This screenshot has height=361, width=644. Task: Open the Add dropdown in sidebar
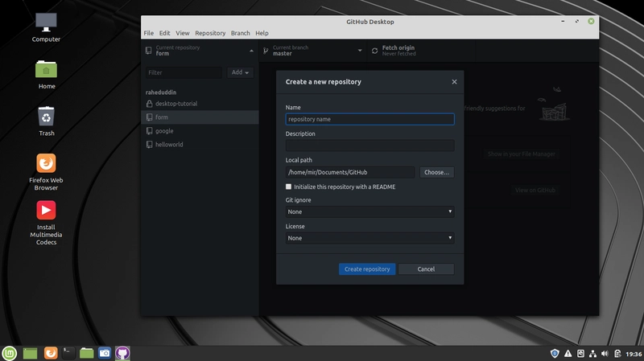click(x=241, y=72)
